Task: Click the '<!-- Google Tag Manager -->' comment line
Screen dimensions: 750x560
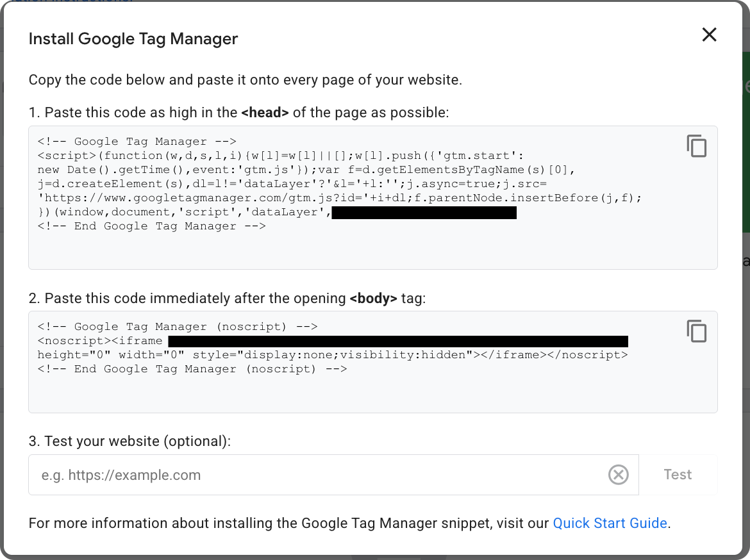Action: coord(137,142)
